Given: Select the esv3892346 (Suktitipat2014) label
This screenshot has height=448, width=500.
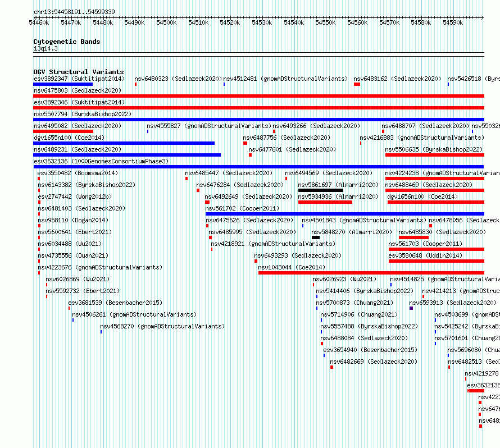Looking at the screenshot, I should coord(79,102).
